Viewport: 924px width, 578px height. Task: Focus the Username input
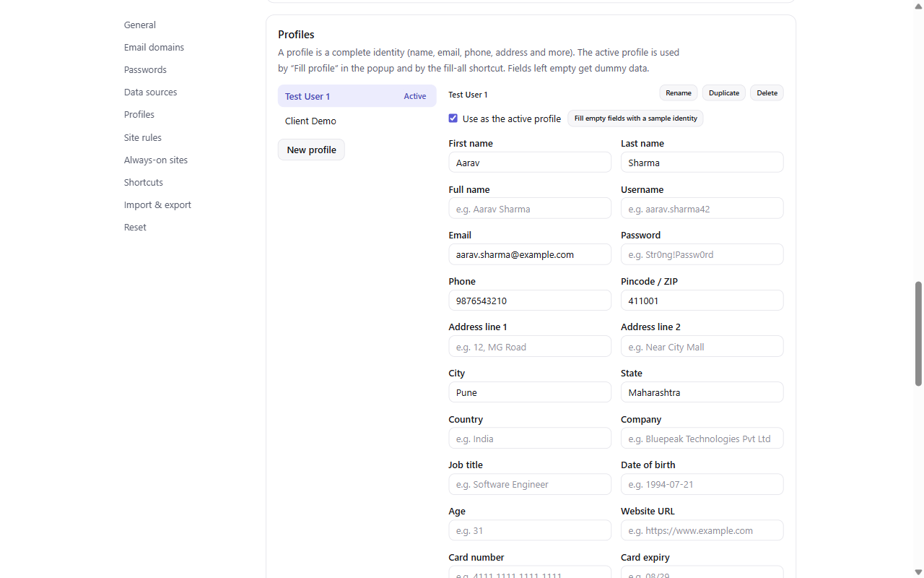[x=702, y=209]
